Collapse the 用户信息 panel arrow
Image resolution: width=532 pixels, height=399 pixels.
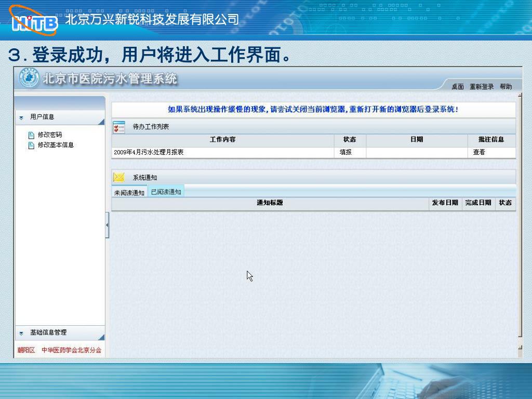coord(21,118)
